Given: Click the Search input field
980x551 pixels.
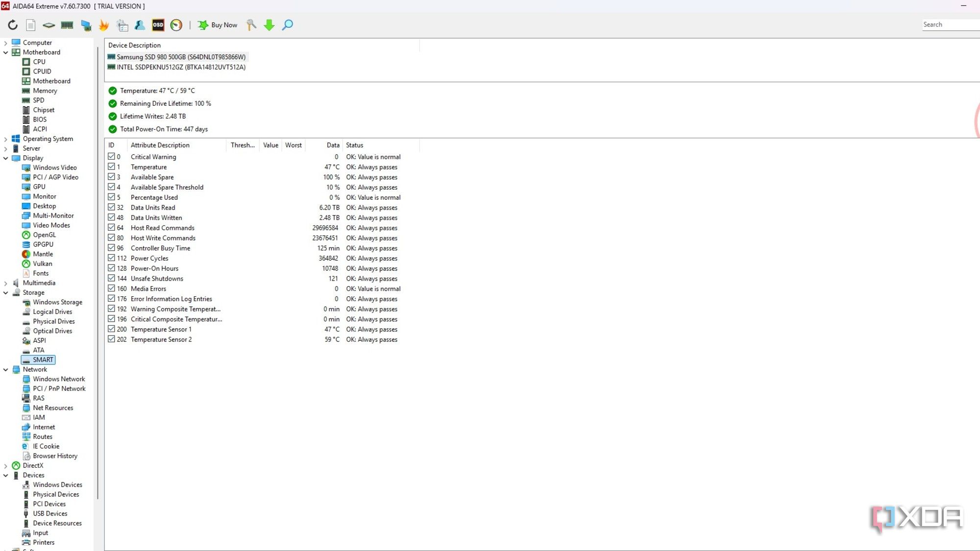Looking at the screenshot, I should coord(950,24).
